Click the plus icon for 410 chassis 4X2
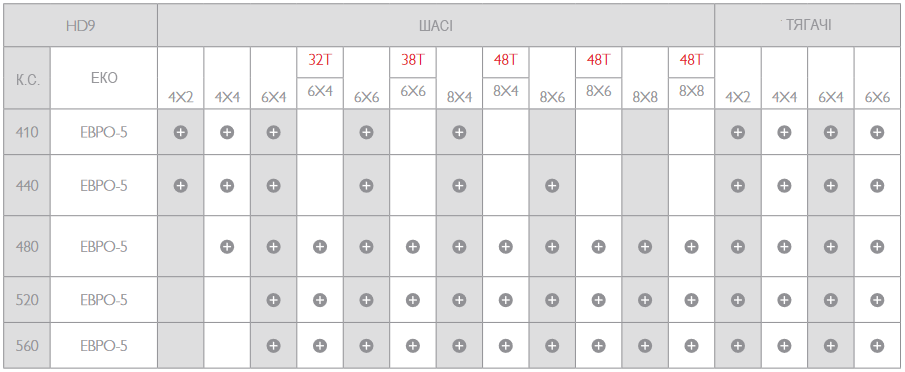The width and height of the screenshot is (905, 372). click(x=181, y=132)
